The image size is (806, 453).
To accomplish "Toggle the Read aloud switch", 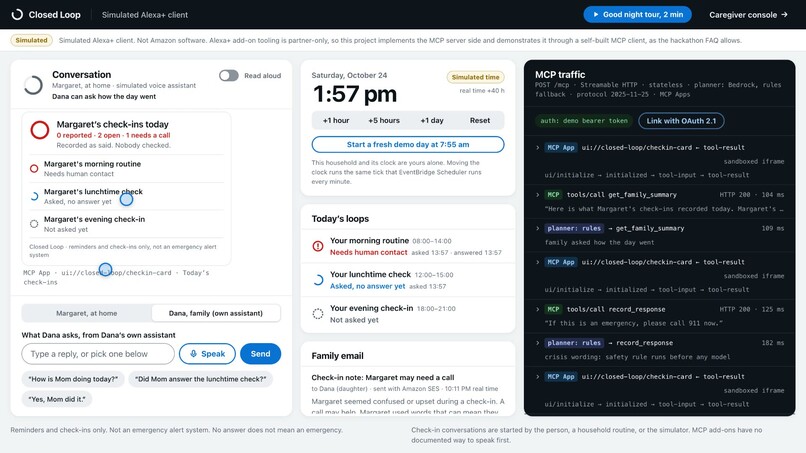I will click(229, 76).
